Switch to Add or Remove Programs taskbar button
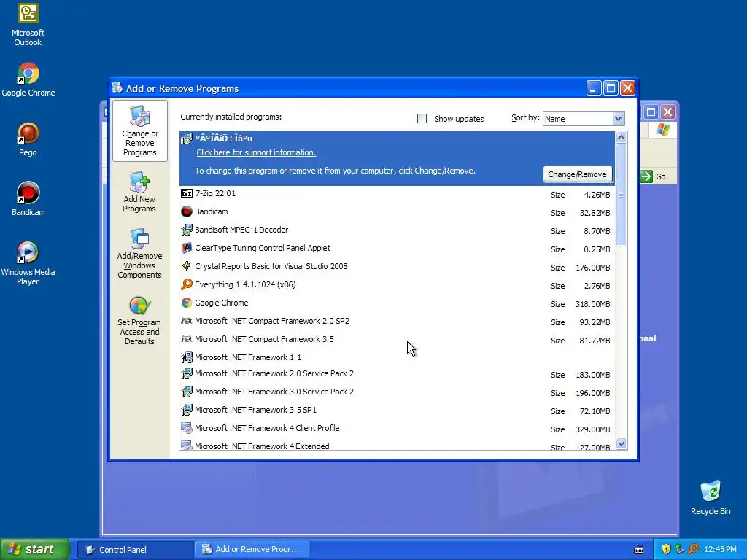 252,550
